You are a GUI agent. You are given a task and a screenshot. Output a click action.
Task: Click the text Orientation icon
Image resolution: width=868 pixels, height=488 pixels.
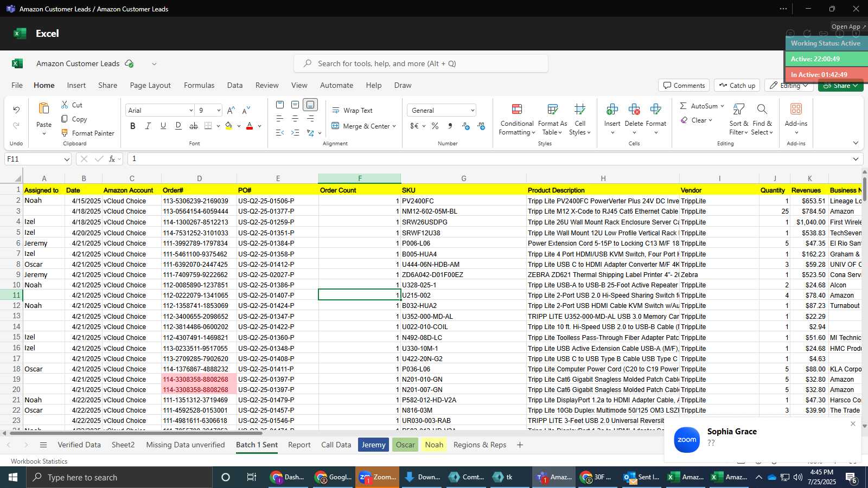click(x=310, y=133)
